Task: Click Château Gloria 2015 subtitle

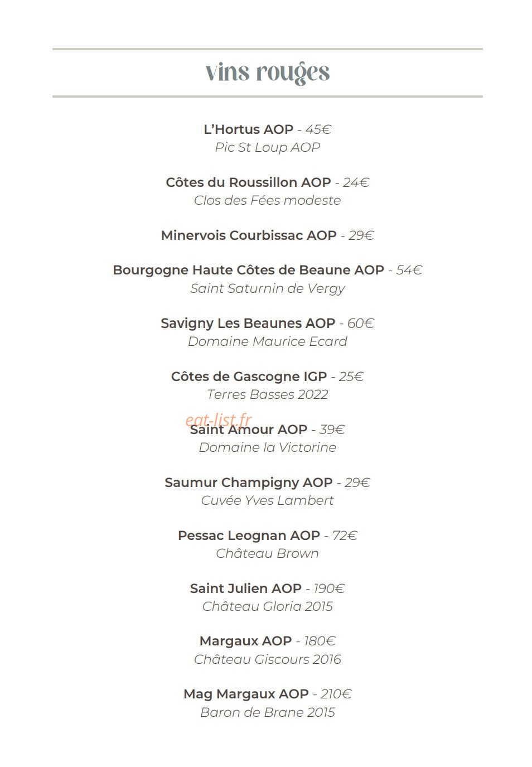Action: pos(268,606)
